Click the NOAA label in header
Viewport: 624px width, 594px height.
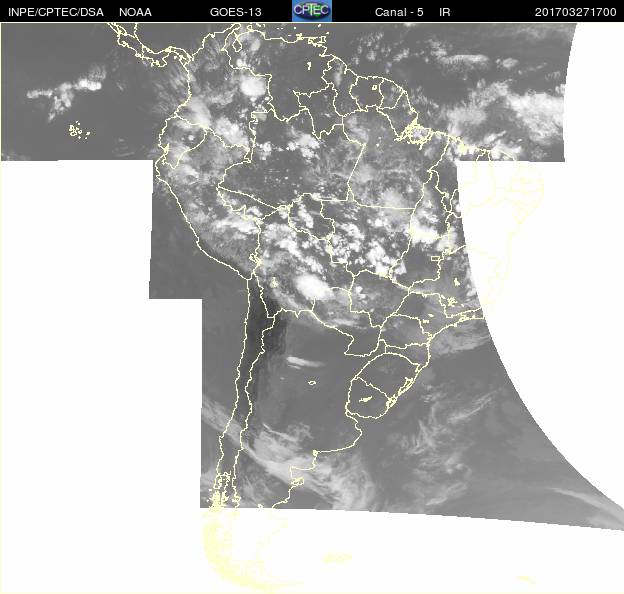pyautogui.click(x=135, y=12)
